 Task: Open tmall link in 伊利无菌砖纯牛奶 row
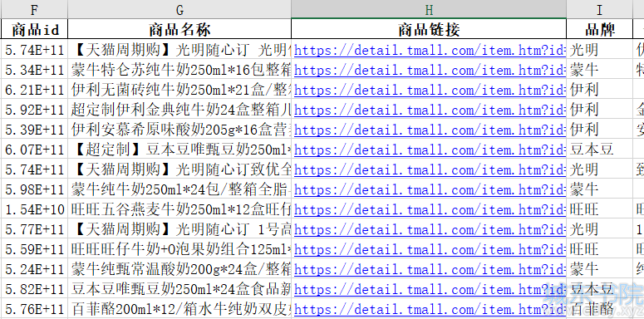click(430, 90)
